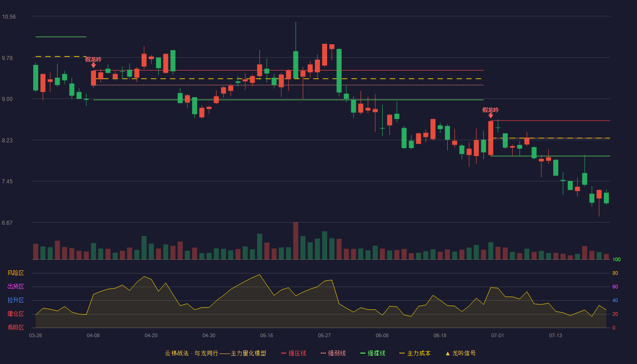Toggle the 主力成本 legend label
The image size is (637, 364).
click(419, 353)
